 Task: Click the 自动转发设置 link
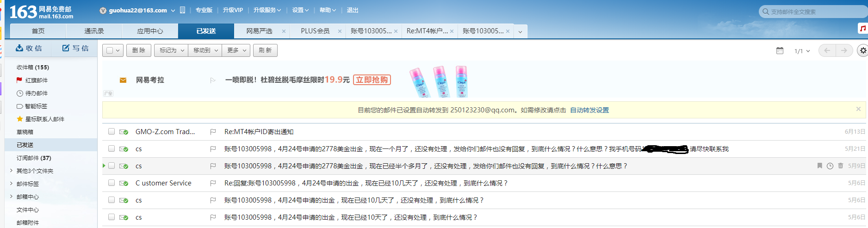(x=589, y=110)
